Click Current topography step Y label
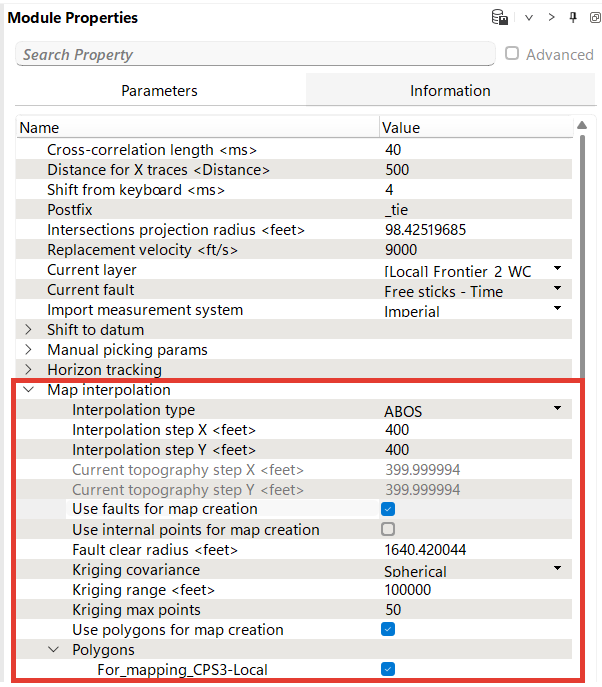The width and height of the screenshot is (602, 687). click(x=188, y=490)
